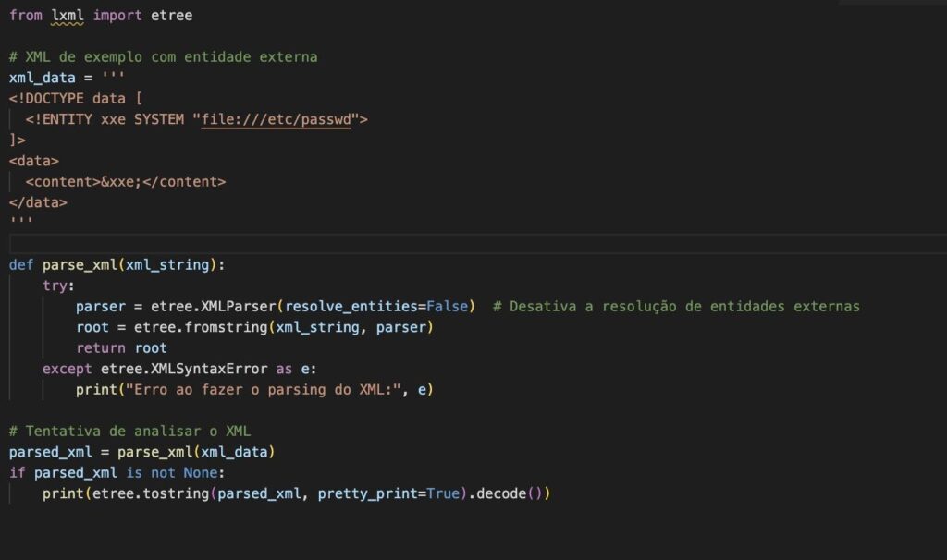The image size is (947, 560).
Task: Click the &xxe; entity reference in content tag
Action: (x=121, y=181)
